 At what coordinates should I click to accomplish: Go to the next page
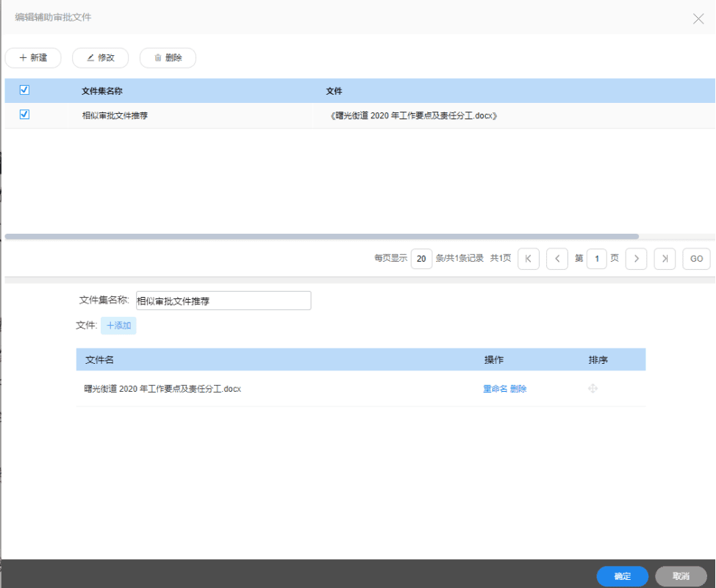pyautogui.click(x=636, y=259)
